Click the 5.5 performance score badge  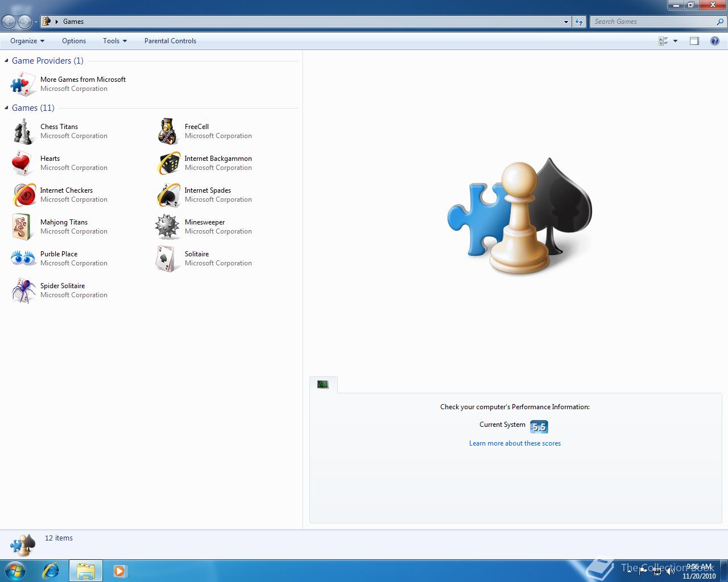pyautogui.click(x=539, y=427)
